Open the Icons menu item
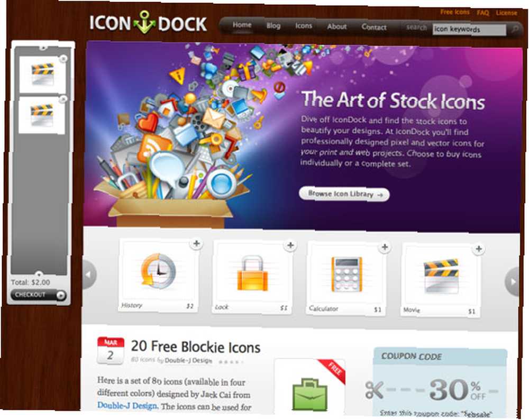Screen dimensions: 529x420 point(304,26)
